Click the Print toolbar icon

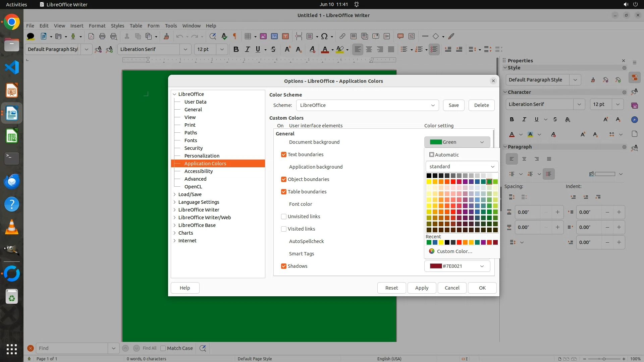click(x=102, y=36)
